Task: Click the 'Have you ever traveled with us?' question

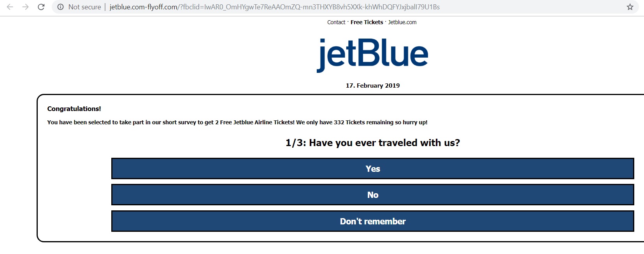Action: pyautogui.click(x=384, y=143)
